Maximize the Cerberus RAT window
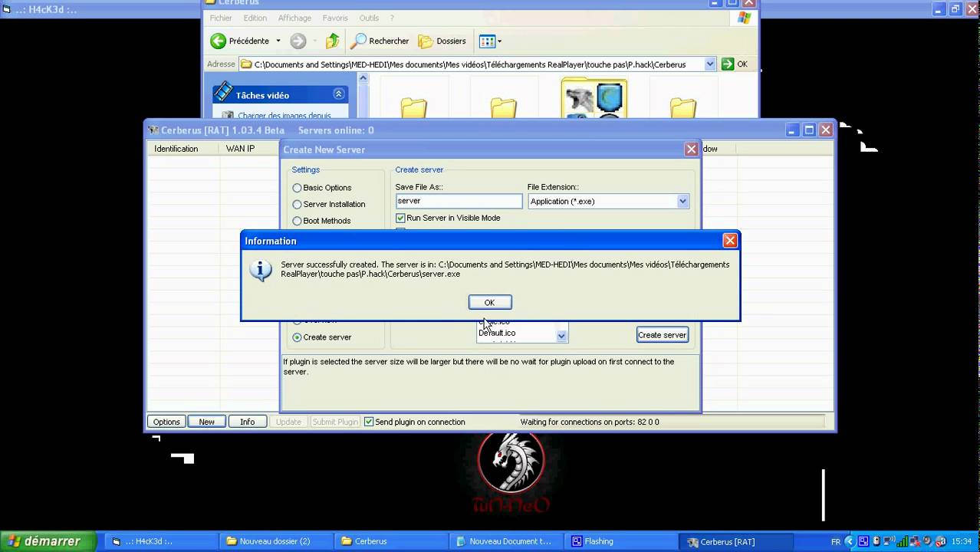The image size is (980, 552). pos(809,130)
